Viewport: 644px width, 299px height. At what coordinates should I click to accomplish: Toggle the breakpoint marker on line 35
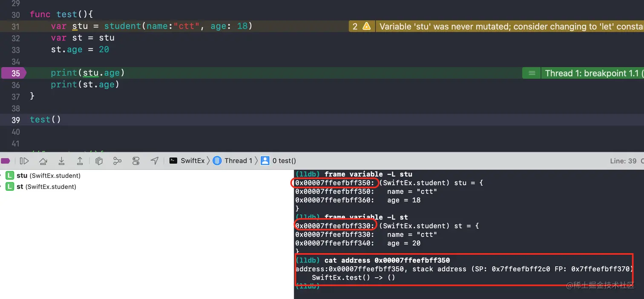pos(13,73)
